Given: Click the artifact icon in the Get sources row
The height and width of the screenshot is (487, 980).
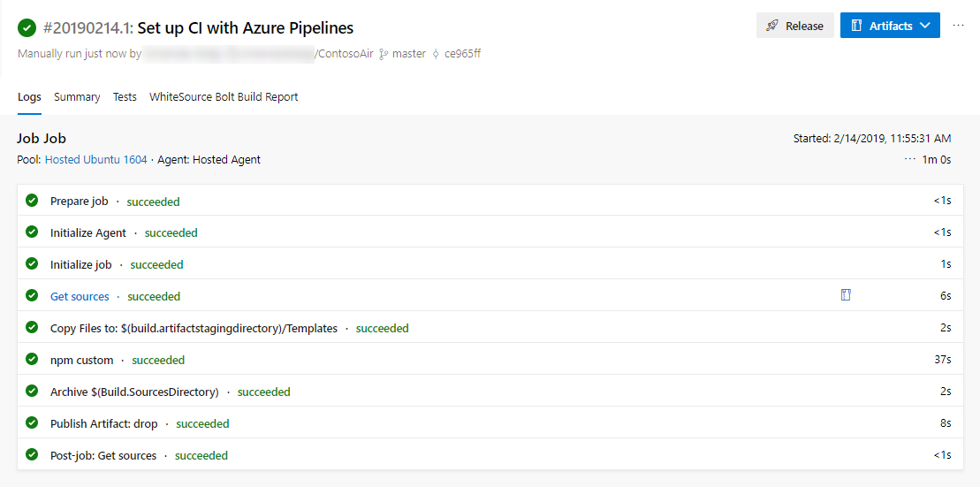Looking at the screenshot, I should coord(847,295).
